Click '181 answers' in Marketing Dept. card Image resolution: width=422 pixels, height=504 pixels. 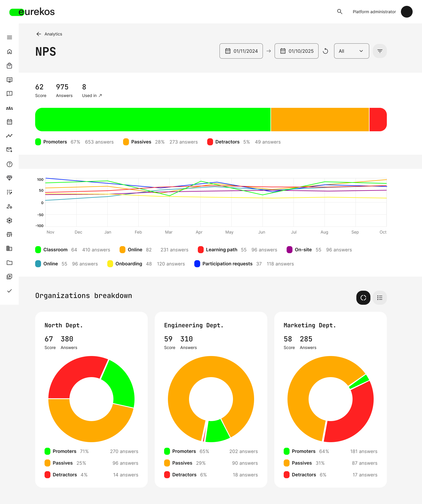364,451
